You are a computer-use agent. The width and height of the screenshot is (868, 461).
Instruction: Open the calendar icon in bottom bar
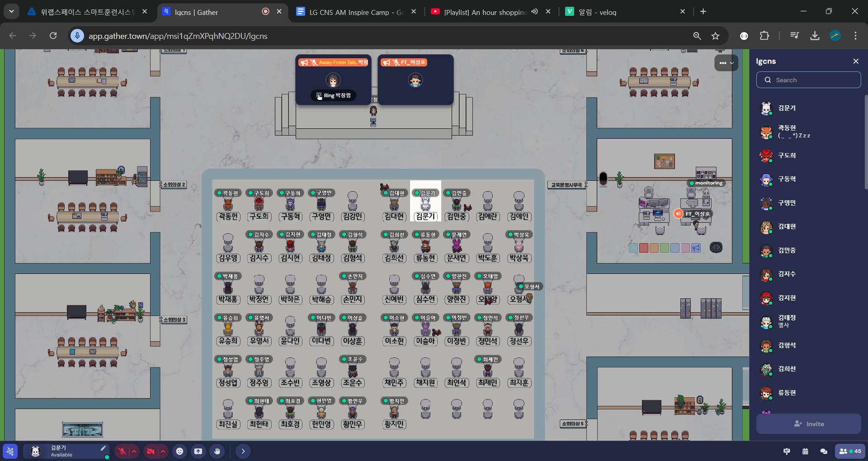click(x=805, y=451)
